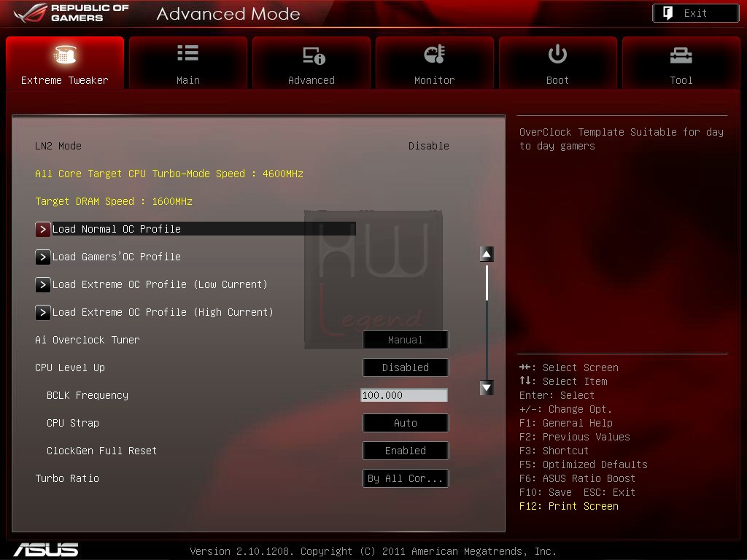Screen dimensions: 747x560
Task: Select Load Normal OC Profile
Action: pyautogui.click(x=196, y=229)
